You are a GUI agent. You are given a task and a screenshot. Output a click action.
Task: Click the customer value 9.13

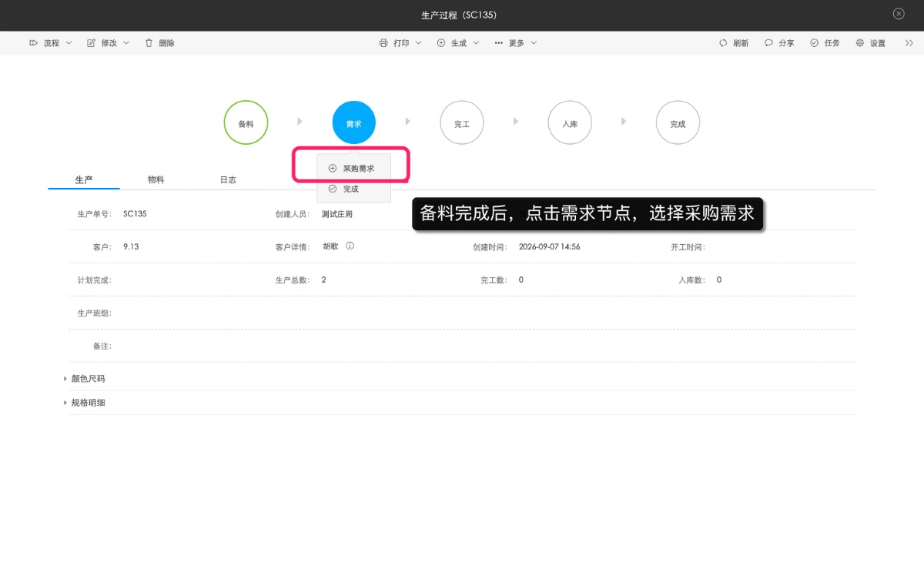(131, 247)
